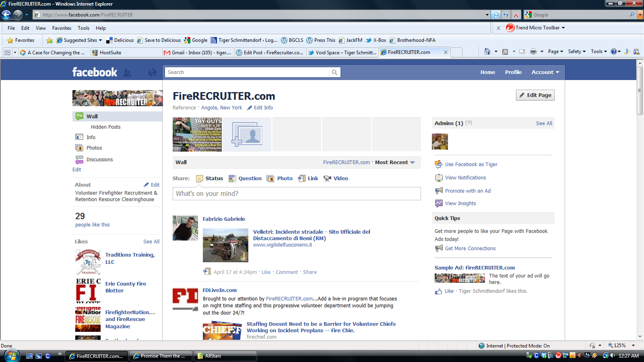
Task: Open the Favorites star button
Action: click(x=21, y=40)
